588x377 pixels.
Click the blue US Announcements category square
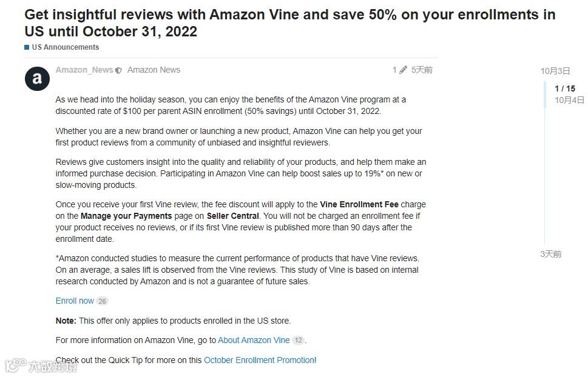click(27, 47)
